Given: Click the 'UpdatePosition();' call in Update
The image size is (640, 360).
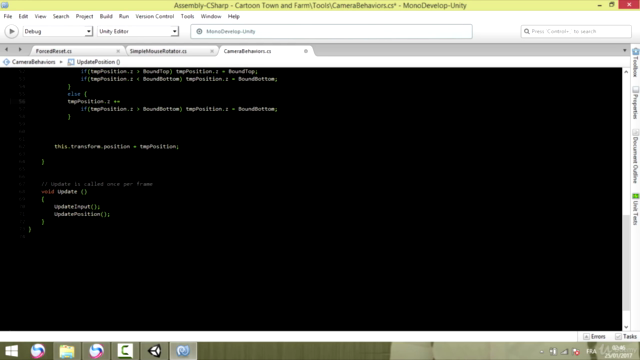Looking at the screenshot, I should [82, 214].
